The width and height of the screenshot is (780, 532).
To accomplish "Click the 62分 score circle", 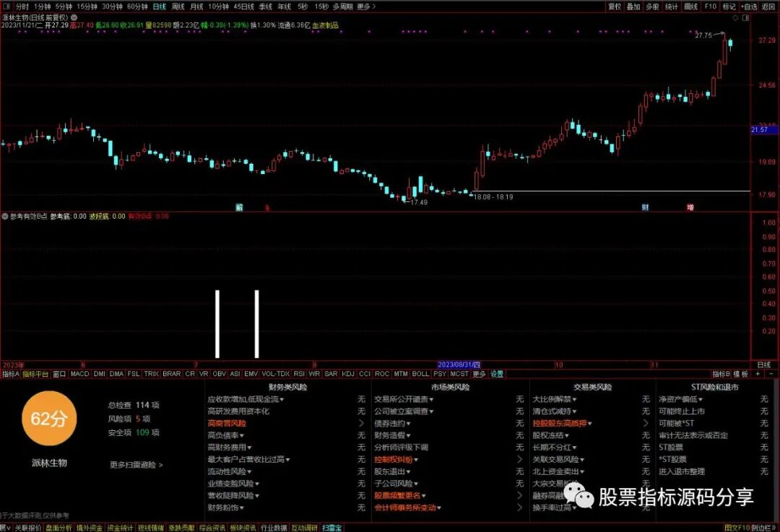I will point(49,418).
